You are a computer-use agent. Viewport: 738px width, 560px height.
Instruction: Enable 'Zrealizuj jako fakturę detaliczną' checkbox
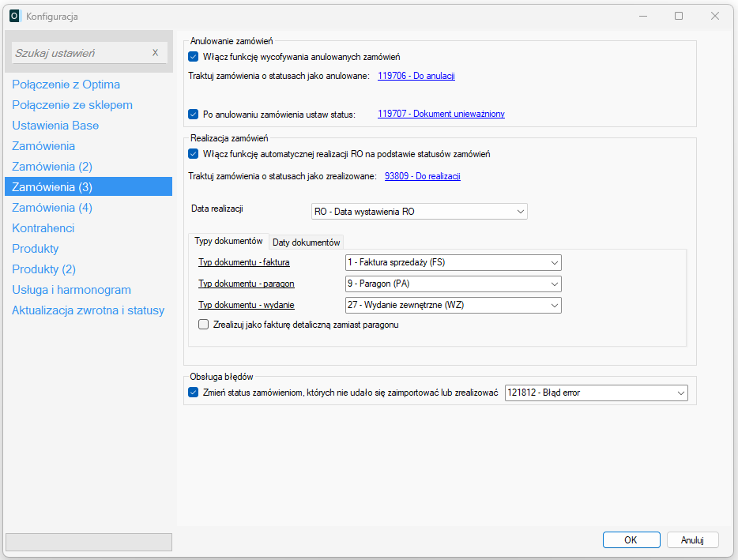pos(204,325)
